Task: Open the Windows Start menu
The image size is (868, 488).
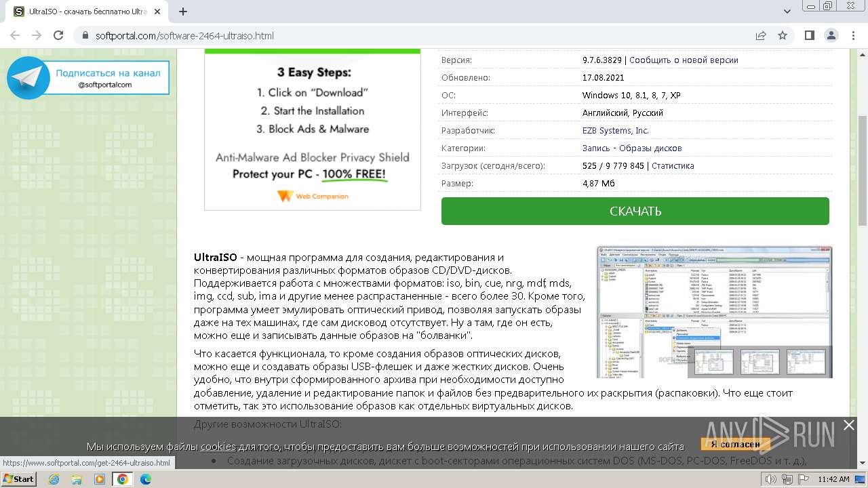Action: coord(19,479)
